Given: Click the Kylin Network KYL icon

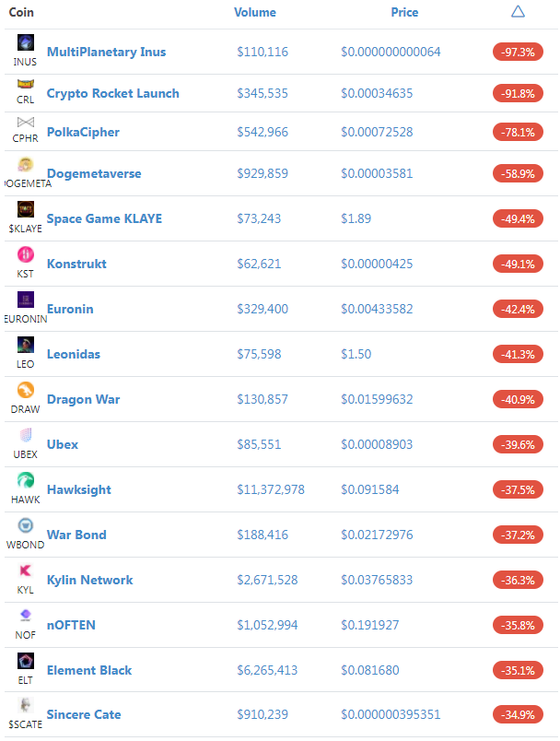Looking at the screenshot, I should click(x=26, y=570).
